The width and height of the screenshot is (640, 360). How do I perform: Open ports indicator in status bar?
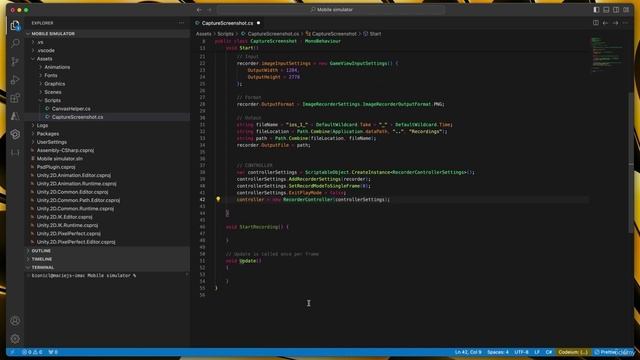(53, 352)
